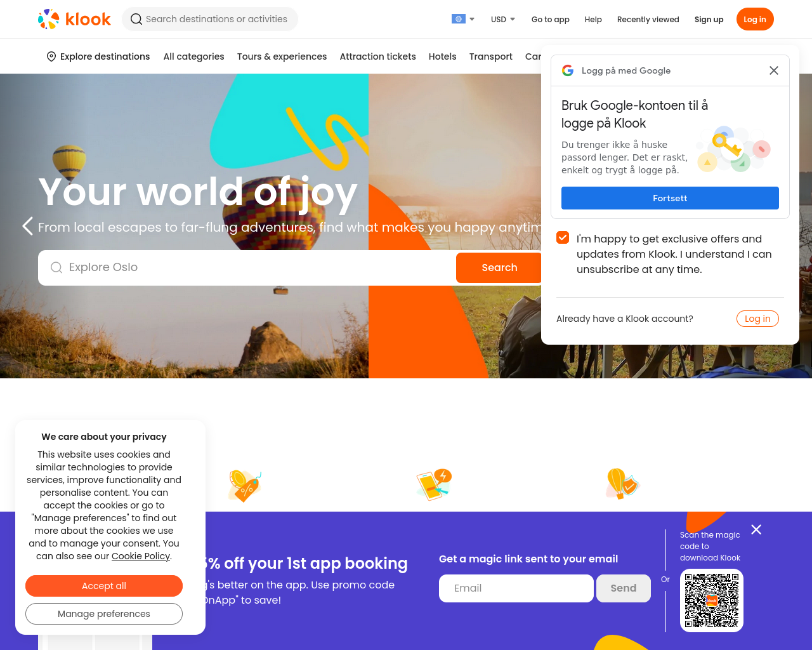Click the location pin icon beside Explore destinations
This screenshot has width=812, height=650.
[x=51, y=56]
